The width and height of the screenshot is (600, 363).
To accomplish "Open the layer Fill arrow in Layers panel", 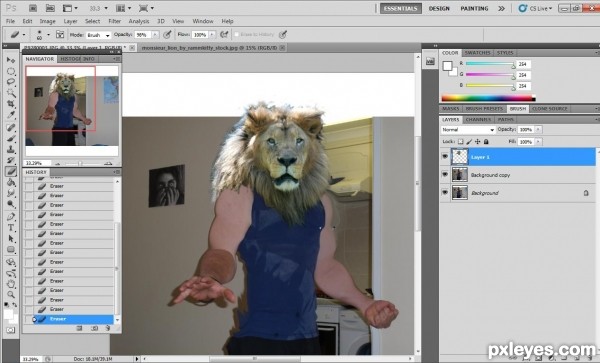I will (x=538, y=142).
